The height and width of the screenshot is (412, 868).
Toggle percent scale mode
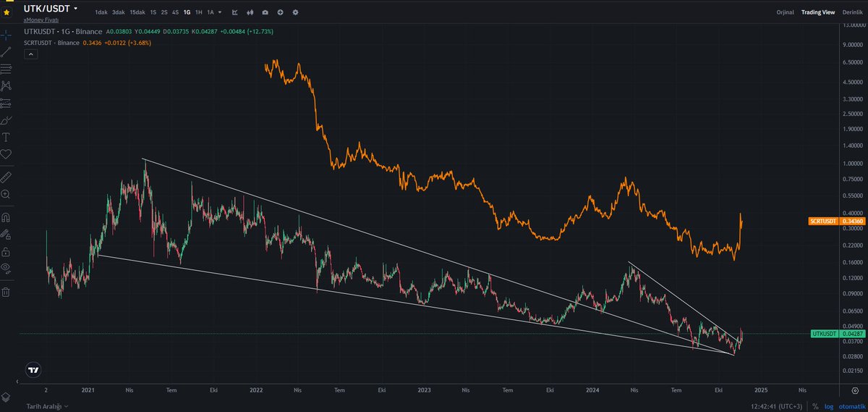coord(815,406)
